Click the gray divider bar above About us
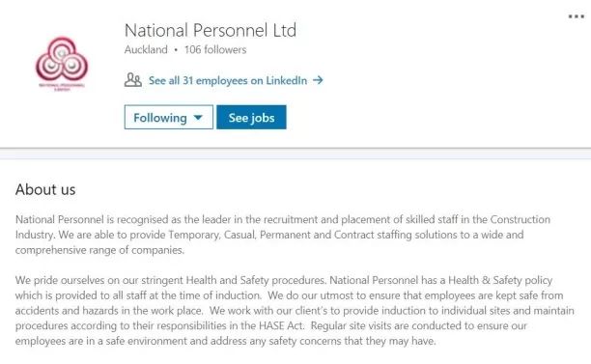The image size is (591, 364). point(295,154)
